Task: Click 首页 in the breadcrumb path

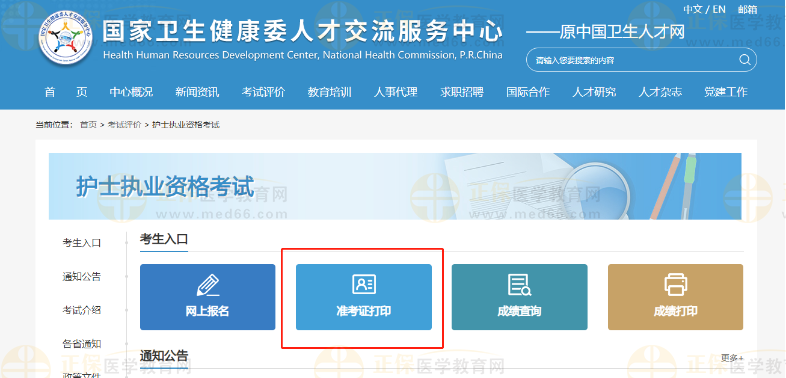Action: tap(88, 124)
